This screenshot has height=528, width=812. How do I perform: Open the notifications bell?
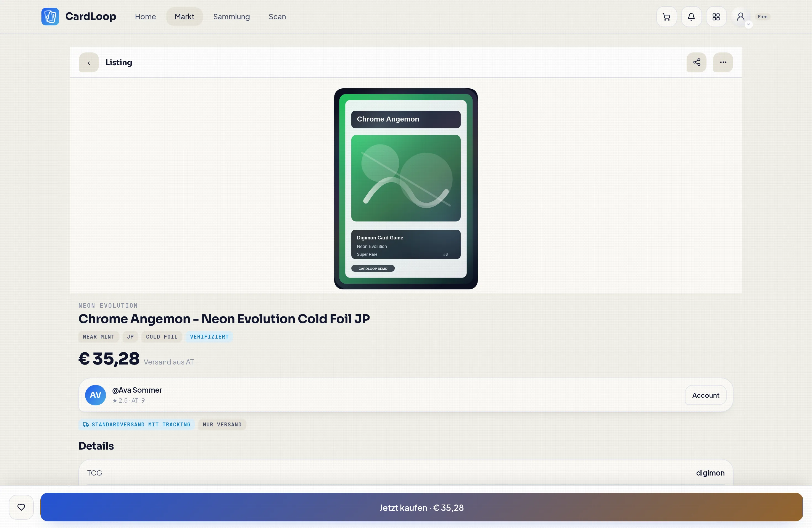pos(691,16)
